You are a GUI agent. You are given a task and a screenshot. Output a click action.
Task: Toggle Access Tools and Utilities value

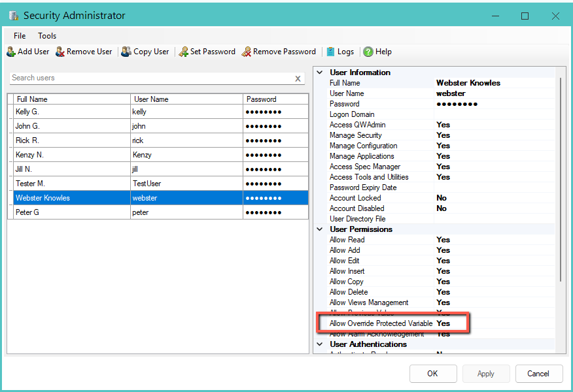click(x=443, y=177)
